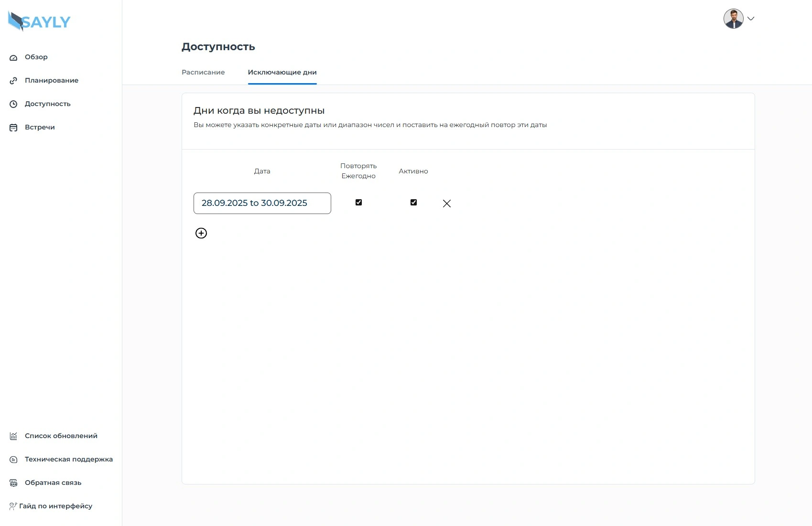Uncheck the Повторять Ежегодно checkbox
This screenshot has height=526, width=812.
tap(358, 203)
